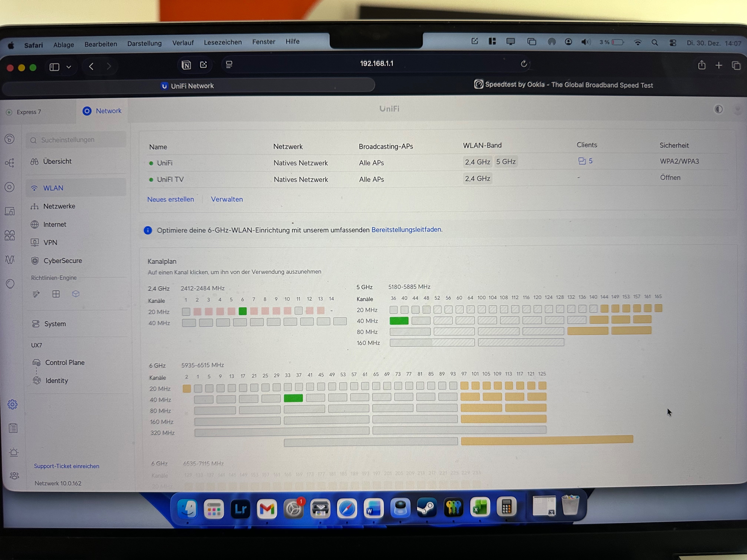Select the orange 20 MHz channel 165 swatch
747x560 pixels.
coord(658,308)
